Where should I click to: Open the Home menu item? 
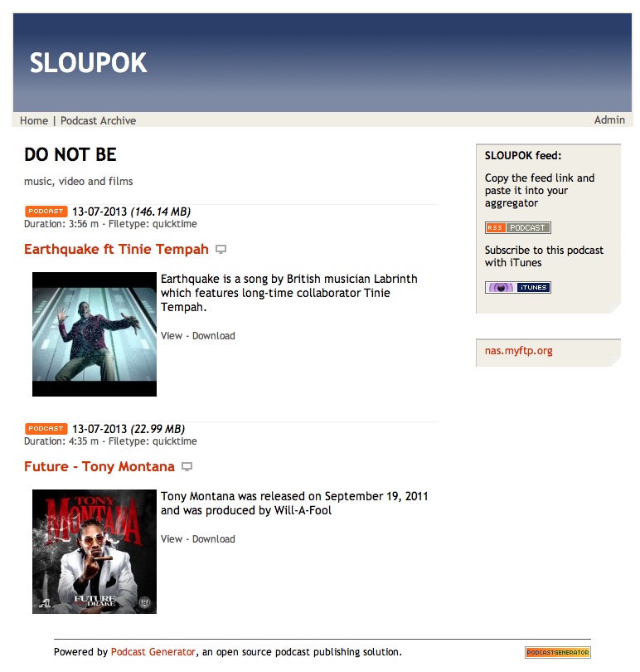(34, 120)
